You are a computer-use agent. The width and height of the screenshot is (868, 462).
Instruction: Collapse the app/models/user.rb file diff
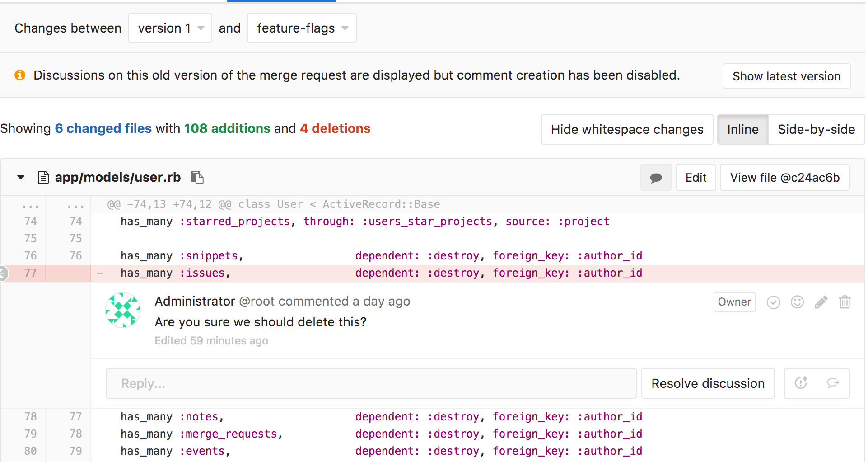[21, 177]
